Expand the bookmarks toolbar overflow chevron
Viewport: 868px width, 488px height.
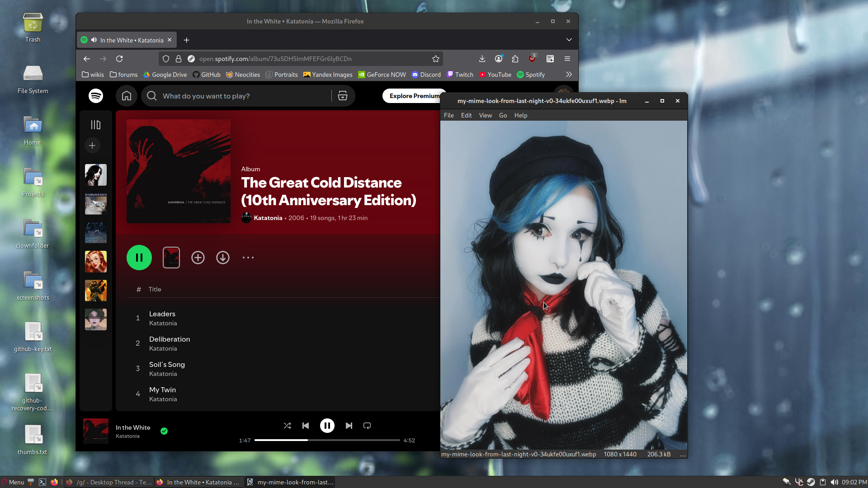[x=569, y=75]
